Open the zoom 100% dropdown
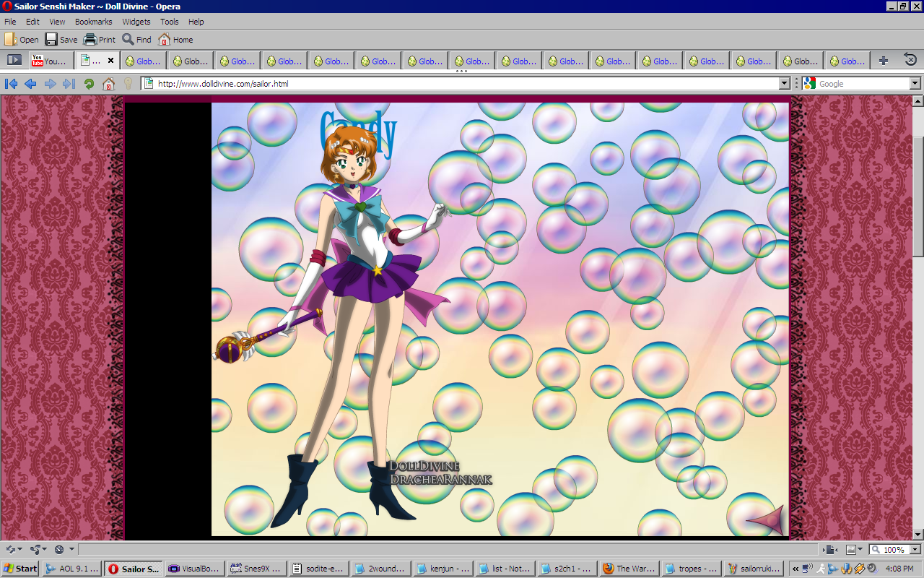This screenshot has width=924, height=578. click(913, 550)
